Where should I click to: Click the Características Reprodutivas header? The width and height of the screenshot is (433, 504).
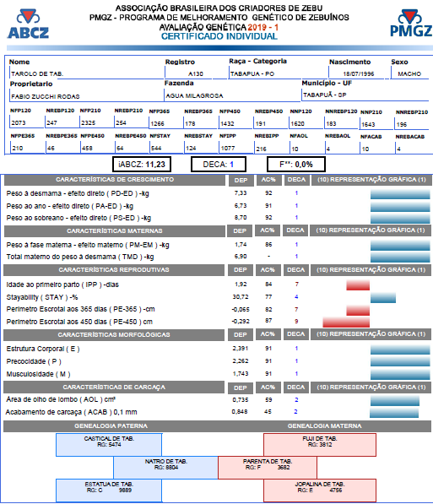[x=114, y=270]
